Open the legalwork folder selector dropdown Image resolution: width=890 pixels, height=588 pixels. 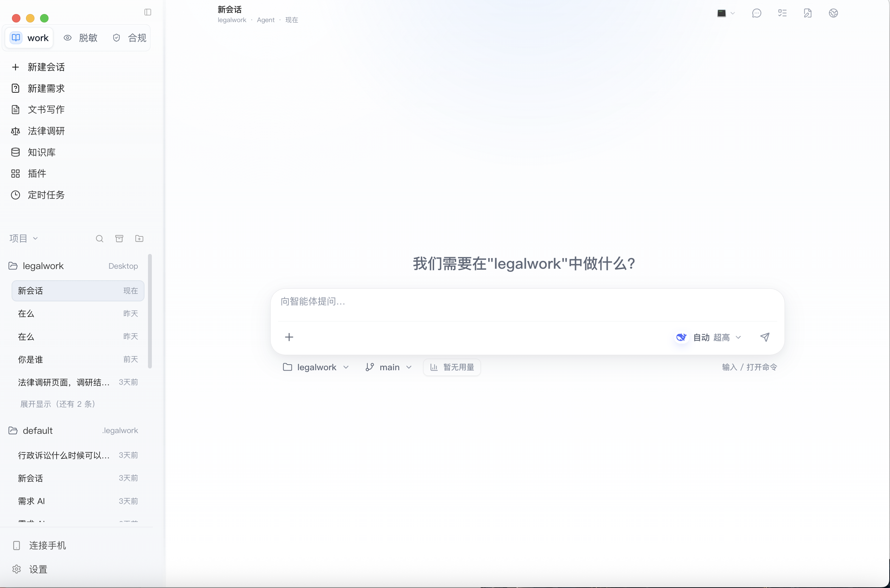click(x=316, y=367)
